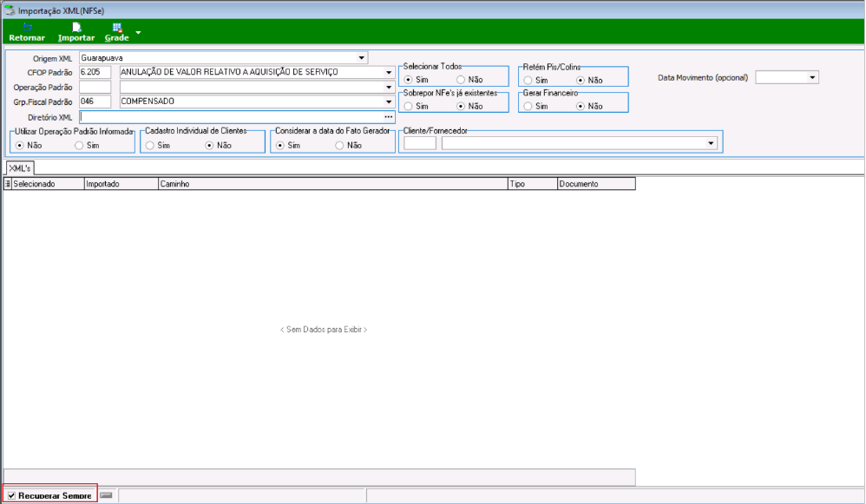Viewport: 866px width, 504px height.
Task: Open the Operação Padrão dropdown
Action: click(x=389, y=88)
